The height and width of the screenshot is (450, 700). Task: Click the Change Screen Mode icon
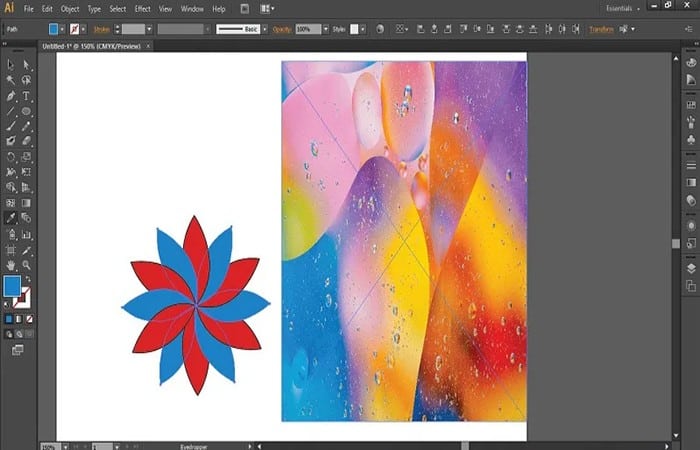tap(17, 349)
